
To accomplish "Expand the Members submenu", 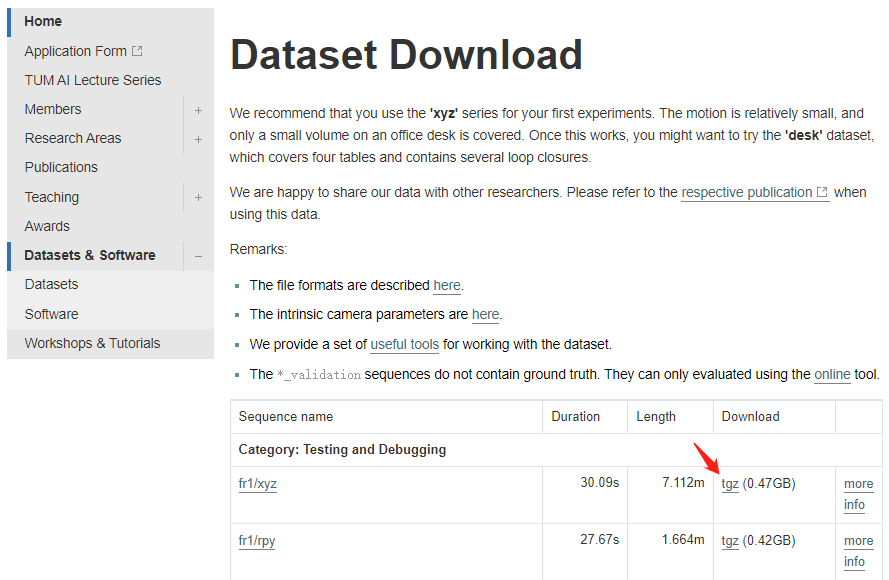I will pos(198,110).
